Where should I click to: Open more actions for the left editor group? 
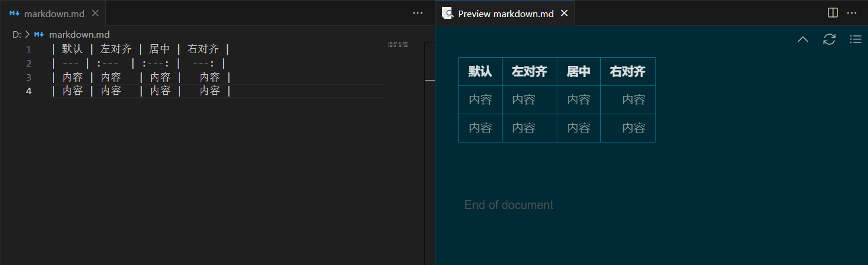tap(418, 13)
